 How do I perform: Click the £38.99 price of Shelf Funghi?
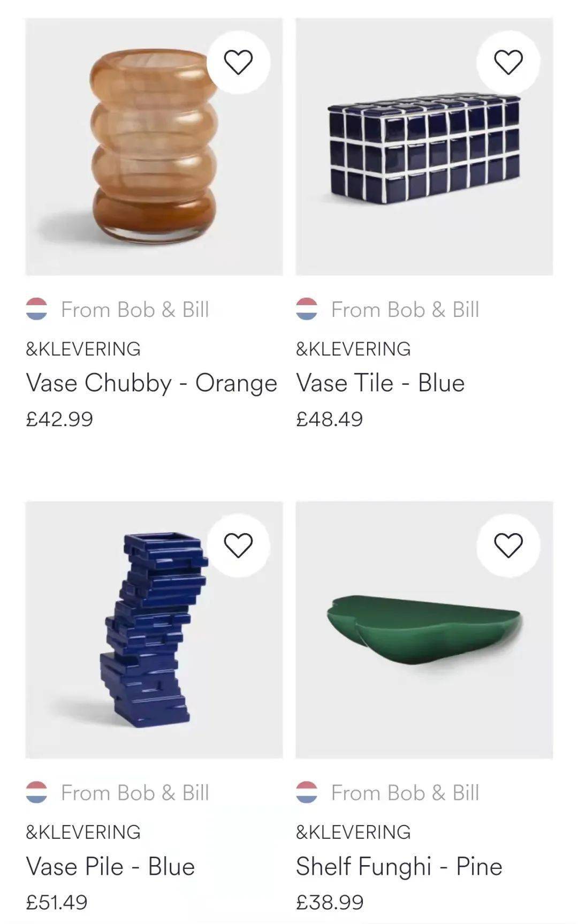pyautogui.click(x=330, y=902)
